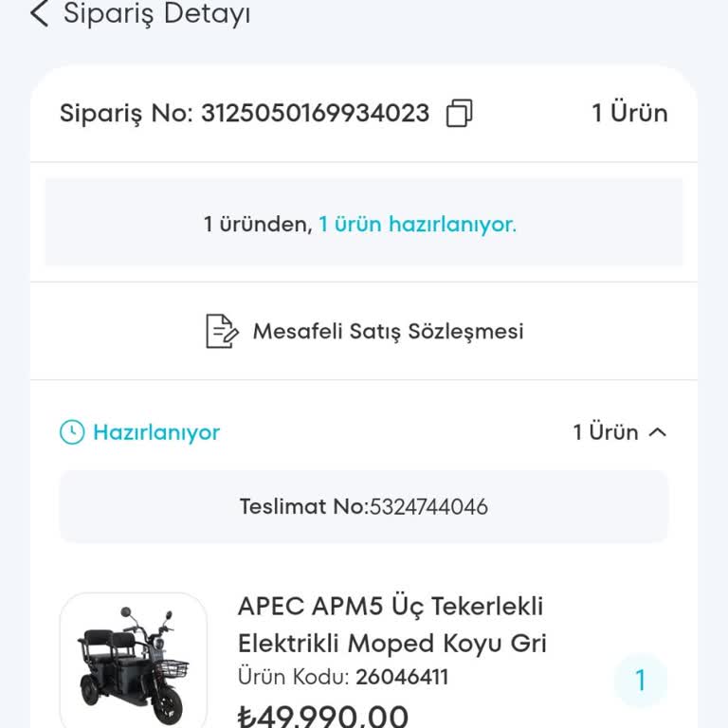The width and height of the screenshot is (728, 728).
Task: Open the '1 ürün hazırlanıyor.' link
Action: coord(417,225)
